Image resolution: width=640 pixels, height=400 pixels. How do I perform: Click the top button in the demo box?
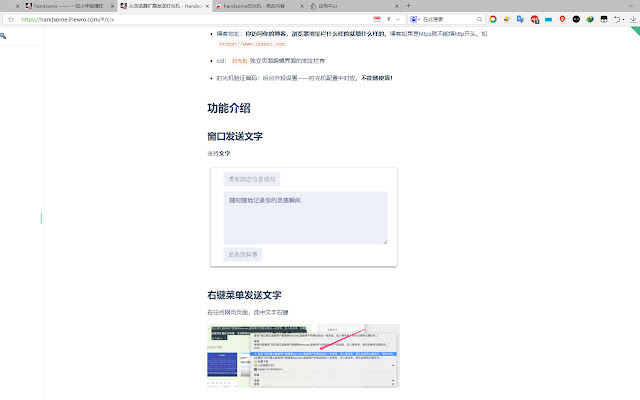251,179
